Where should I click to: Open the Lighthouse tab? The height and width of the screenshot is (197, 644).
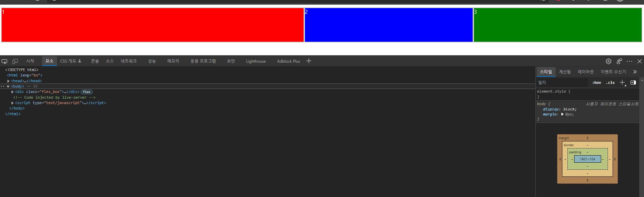[x=256, y=61]
